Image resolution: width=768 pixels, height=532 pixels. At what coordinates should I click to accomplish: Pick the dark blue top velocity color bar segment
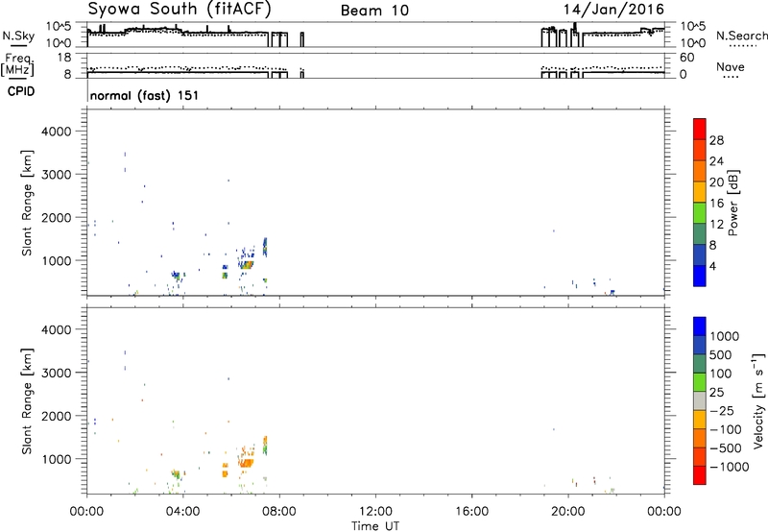pos(700,326)
